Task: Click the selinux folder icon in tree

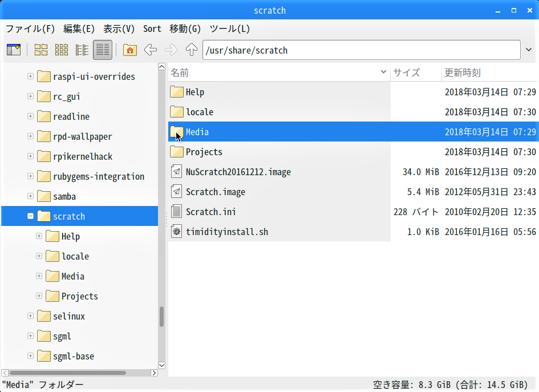Action: (44, 316)
